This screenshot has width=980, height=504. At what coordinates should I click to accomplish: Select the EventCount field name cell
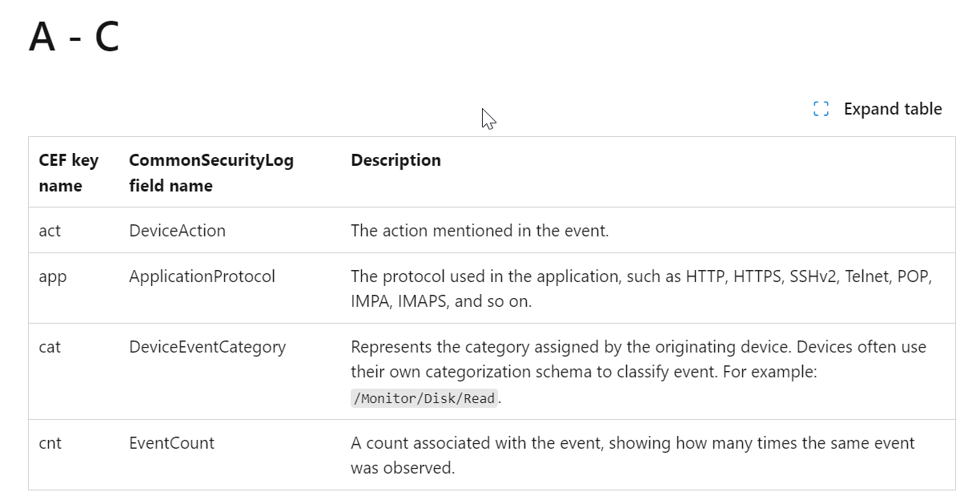tap(171, 443)
